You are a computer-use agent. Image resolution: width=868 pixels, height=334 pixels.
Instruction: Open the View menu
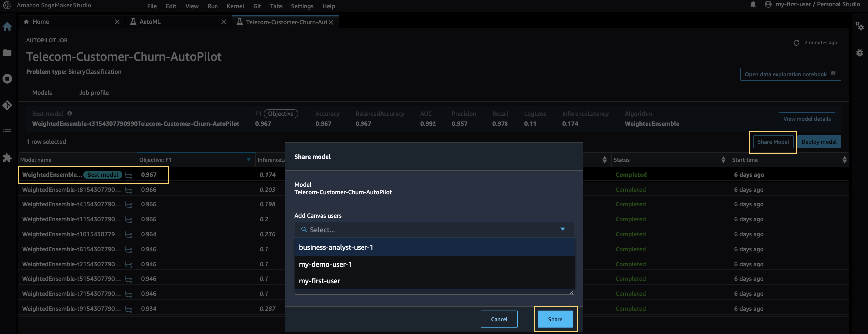[x=192, y=6]
